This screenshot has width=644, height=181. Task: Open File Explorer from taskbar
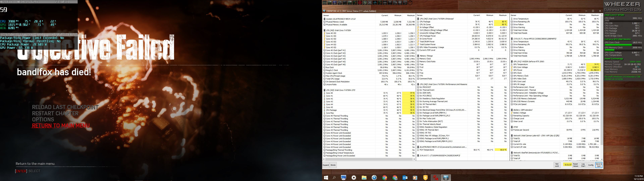(x=364, y=178)
